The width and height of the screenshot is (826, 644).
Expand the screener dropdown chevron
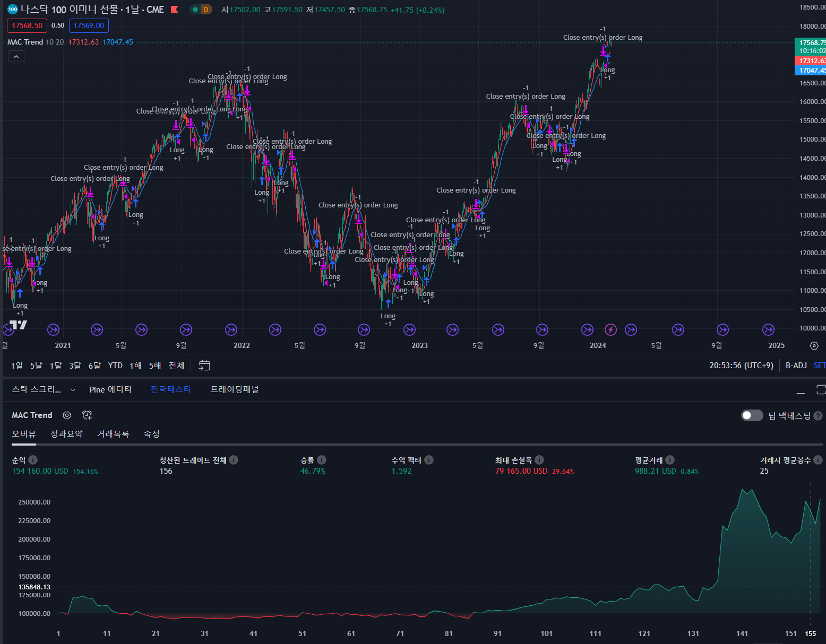[x=73, y=390]
